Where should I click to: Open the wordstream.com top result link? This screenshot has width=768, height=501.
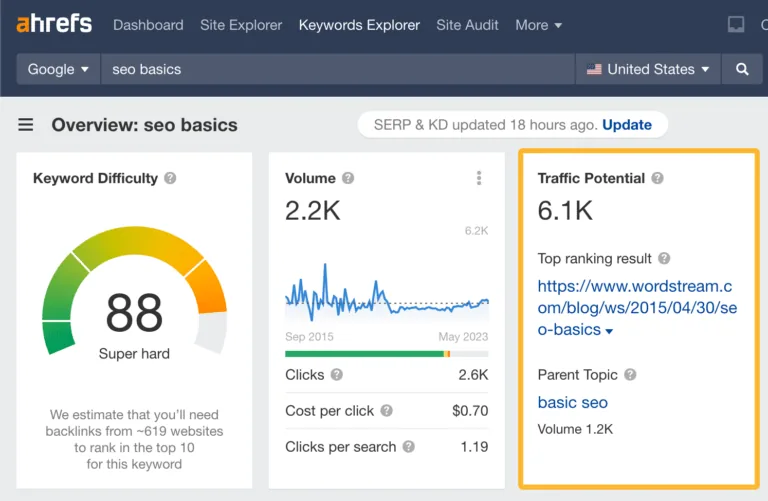pos(637,308)
